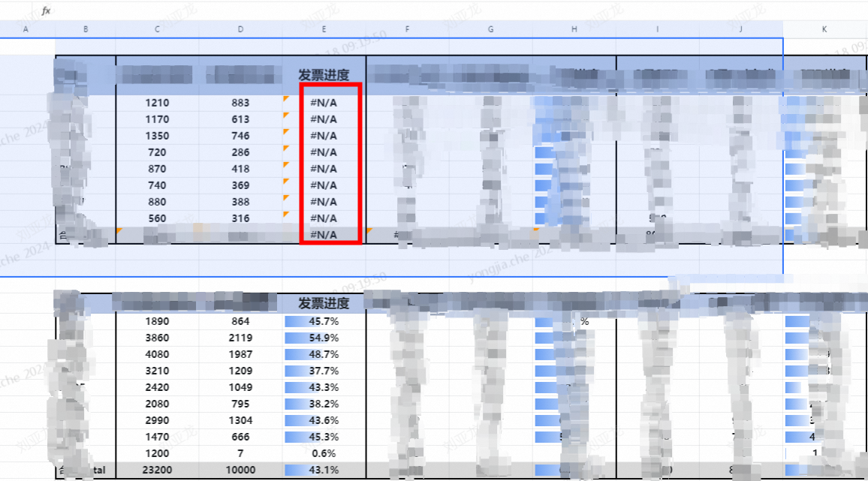The width and height of the screenshot is (868, 481).
Task: Select the #N/A cell in the 1210 row
Action: pos(324,103)
